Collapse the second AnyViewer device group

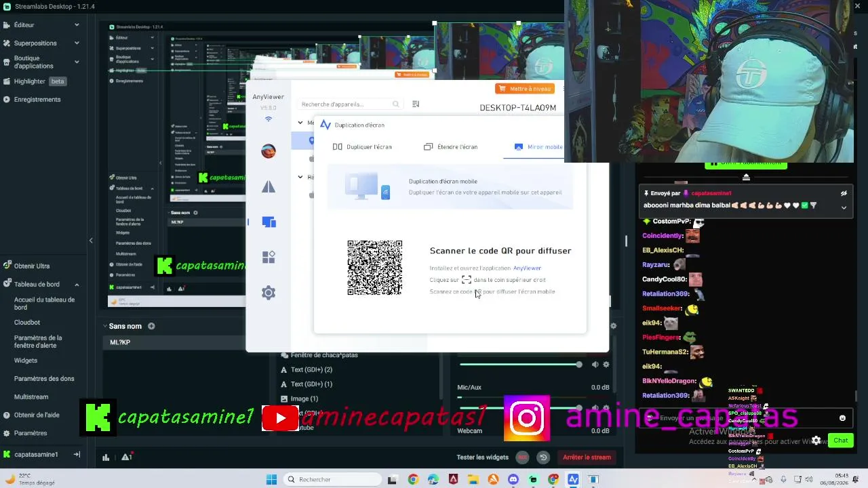coord(300,177)
